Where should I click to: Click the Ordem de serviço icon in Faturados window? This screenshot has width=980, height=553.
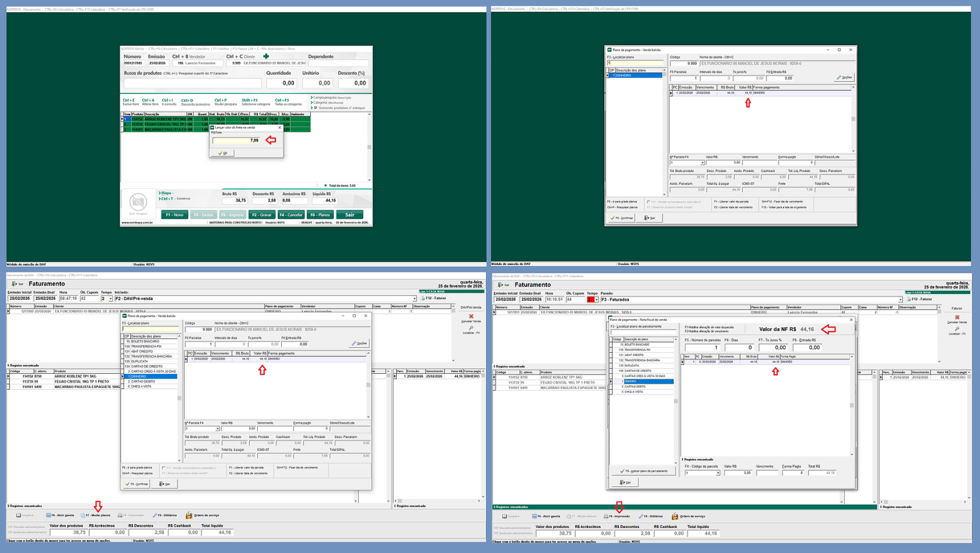coord(675,516)
